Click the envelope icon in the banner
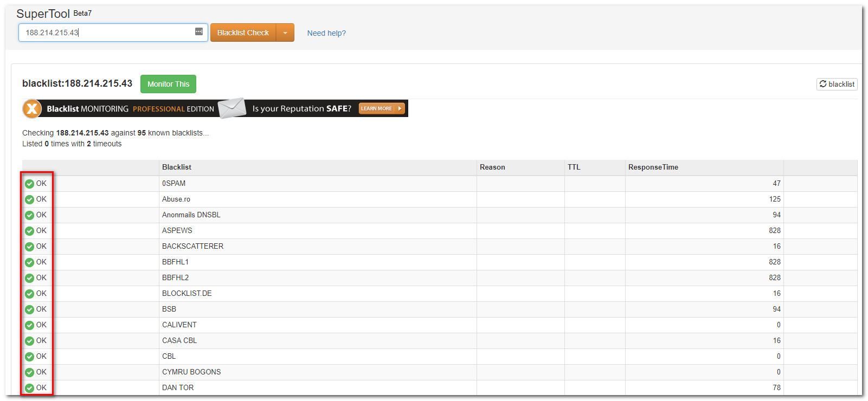Viewport: 868px width, 401px height. (x=232, y=108)
